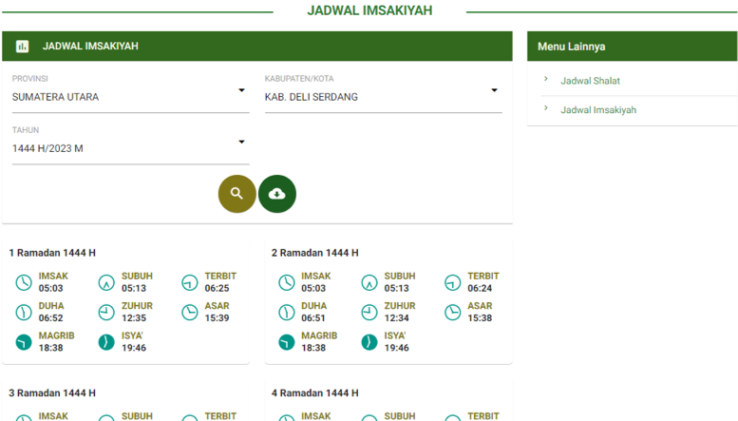Select the 1 Ramadan 1444 H heading
The width and height of the screenshot is (738, 421).
52,253
